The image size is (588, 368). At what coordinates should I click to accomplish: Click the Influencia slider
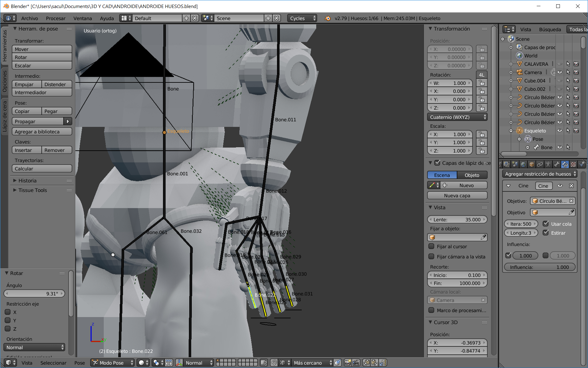pyautogui.click(x=540, y=267)
